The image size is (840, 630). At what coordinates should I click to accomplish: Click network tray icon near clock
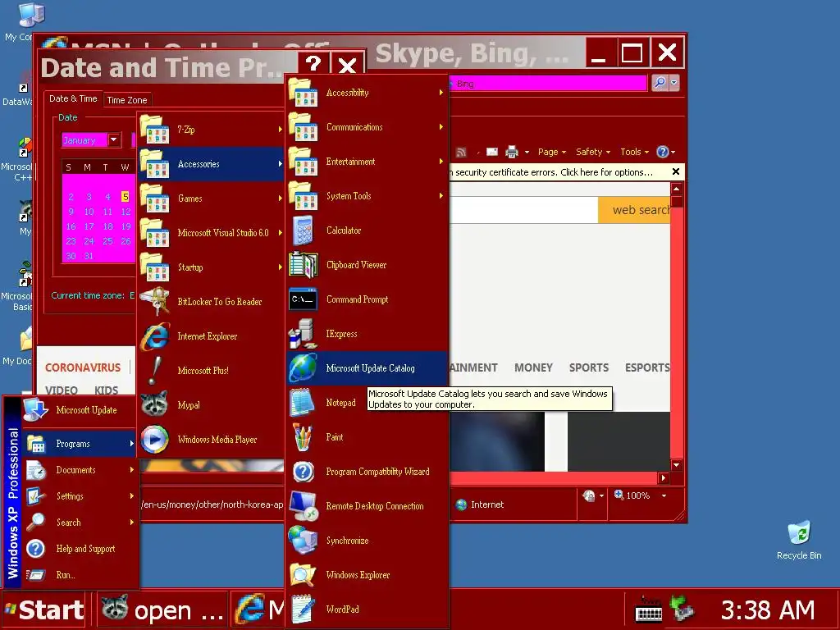click(682, 609)
